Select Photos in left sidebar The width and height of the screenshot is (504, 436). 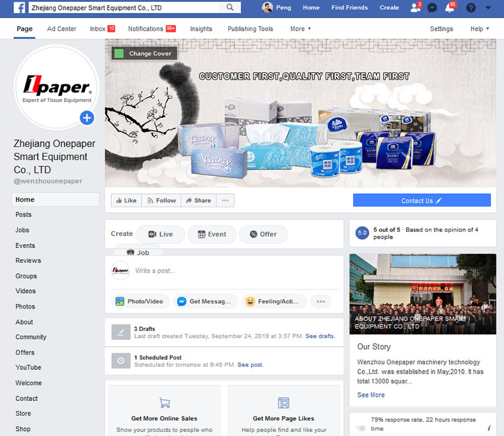(25, 306)
